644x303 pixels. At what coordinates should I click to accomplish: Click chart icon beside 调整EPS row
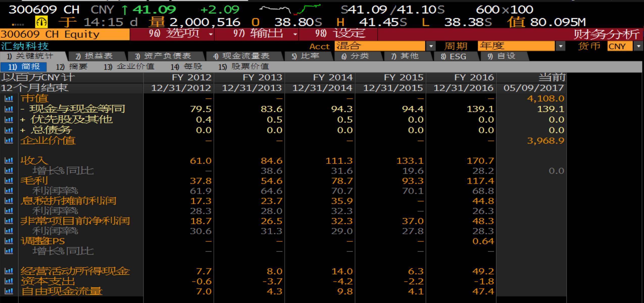click(x=9, y=241)
